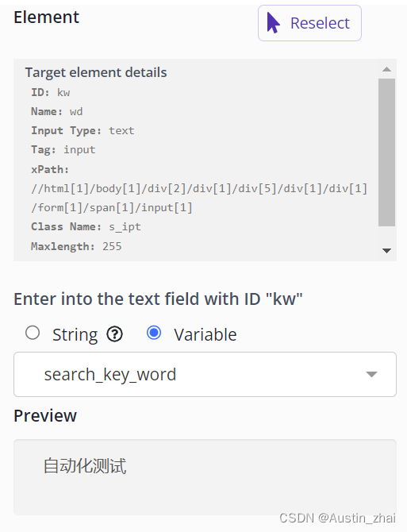
Task: Click the preview text 自动化测试
Action: coord(85,465)
